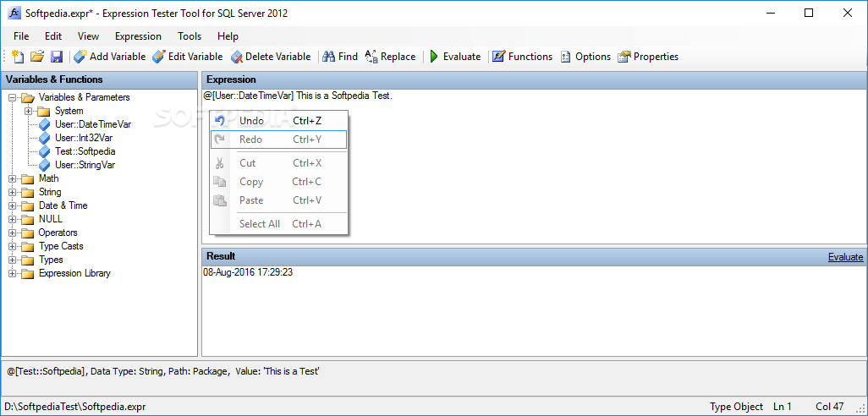Click the Date & Time folder icon

(28, 205)
